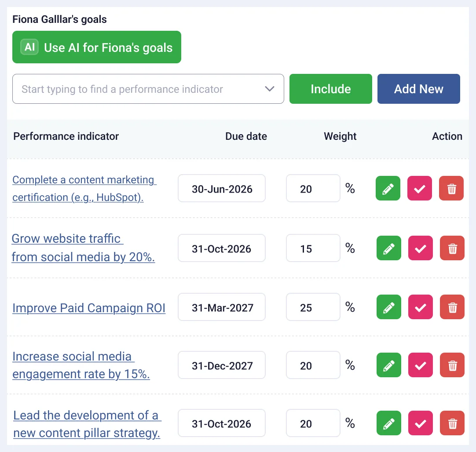The width and height of the screenshot is (476, 452).
Task: Delete the content pillar strategy goal
Action: pyautogui.click(x=452, y=423)
